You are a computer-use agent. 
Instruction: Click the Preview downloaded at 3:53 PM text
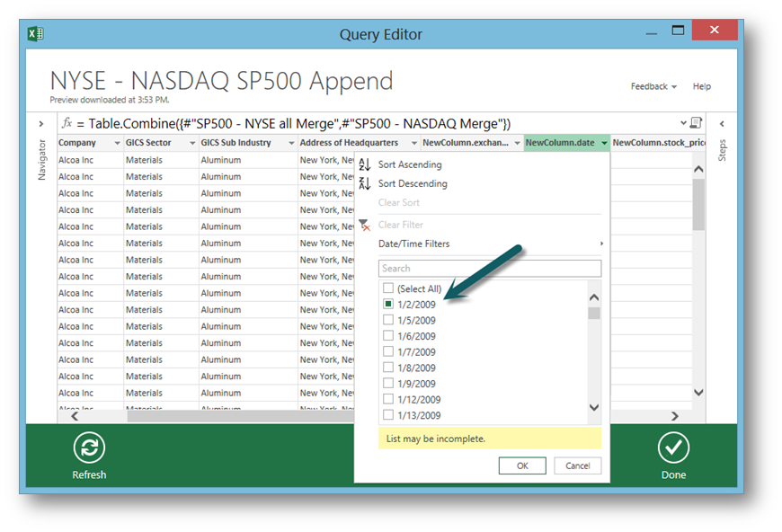pyautogui.click(x=110, y=100)
